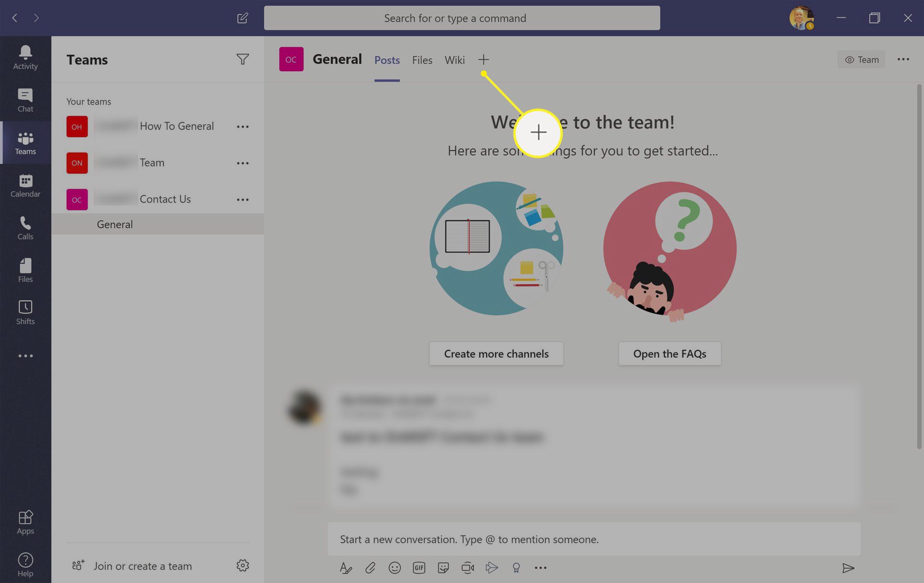Screen dimensions: 924x583
Task: Open team settings gear icon
Action: coord(243,565)
